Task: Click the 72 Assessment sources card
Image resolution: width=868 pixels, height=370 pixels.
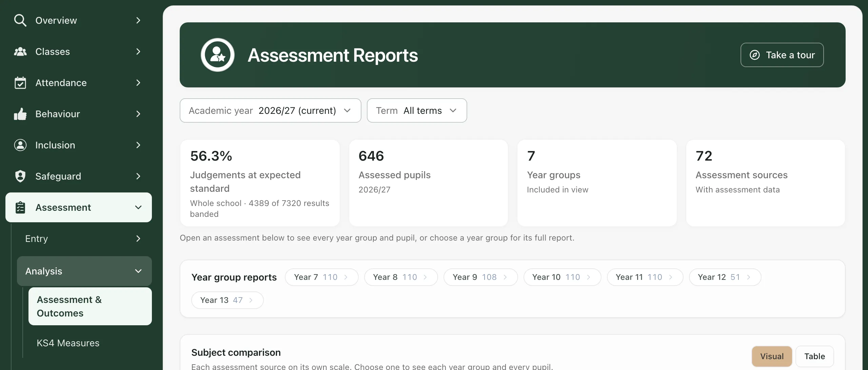Action: tap(766, 183)
